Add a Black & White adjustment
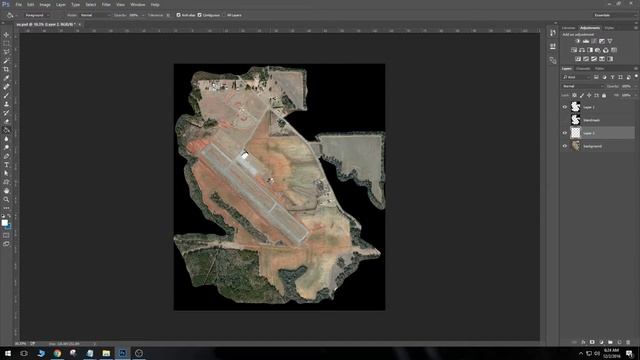Image resolution: width=640 pixels, height=360 pixels. (x=590, y=50)
